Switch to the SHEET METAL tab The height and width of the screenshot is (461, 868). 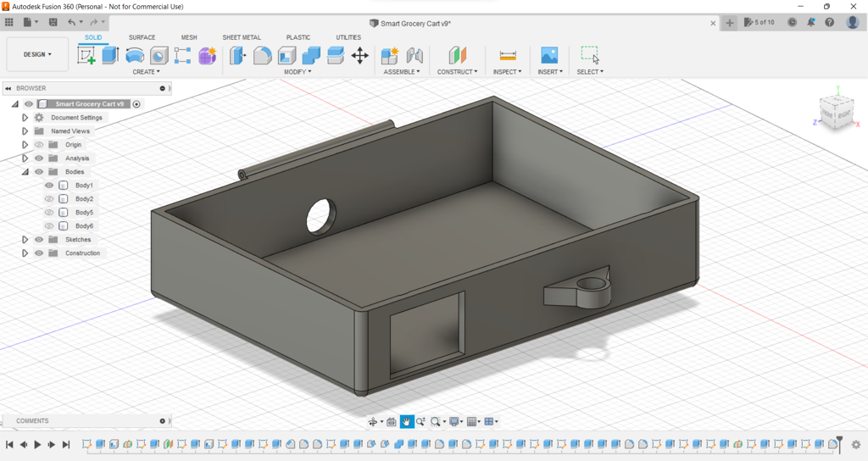coord(242,37)
